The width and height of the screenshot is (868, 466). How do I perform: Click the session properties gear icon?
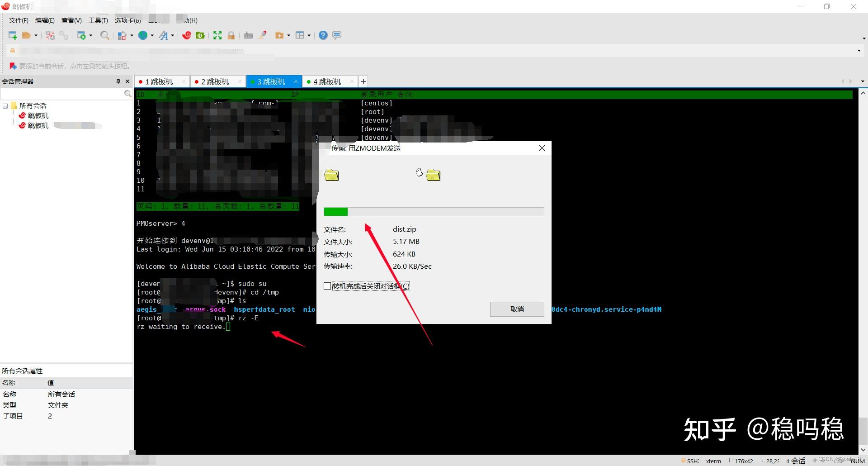pos(81,35)
